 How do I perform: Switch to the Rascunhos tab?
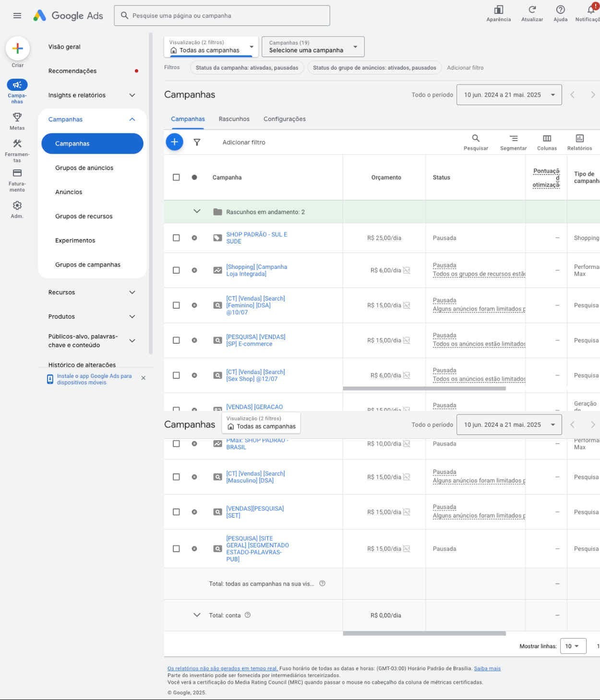click(234, 119)
